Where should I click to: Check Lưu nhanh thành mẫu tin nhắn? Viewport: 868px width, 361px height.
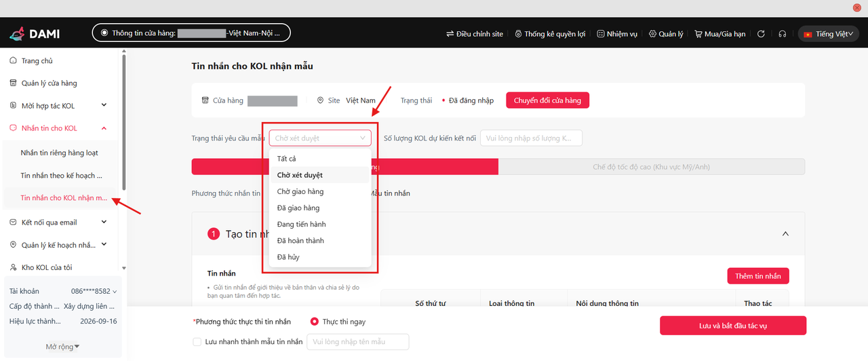[197, 342]
